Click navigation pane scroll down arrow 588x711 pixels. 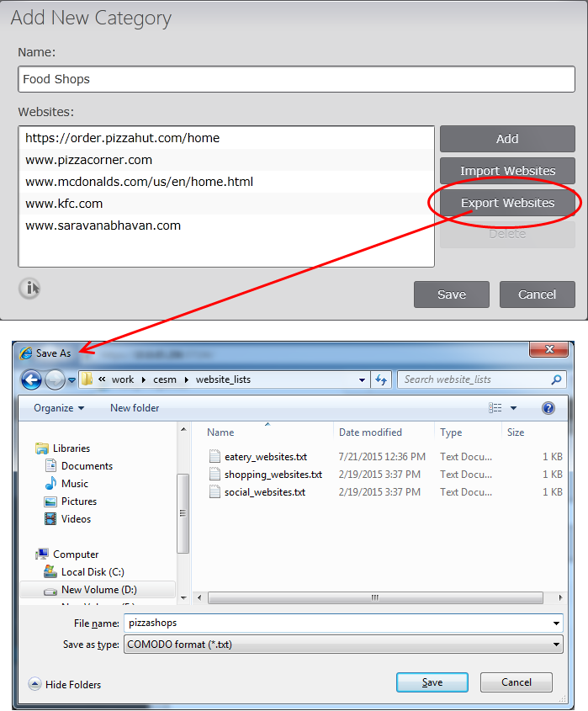click(x=183, y=597)
